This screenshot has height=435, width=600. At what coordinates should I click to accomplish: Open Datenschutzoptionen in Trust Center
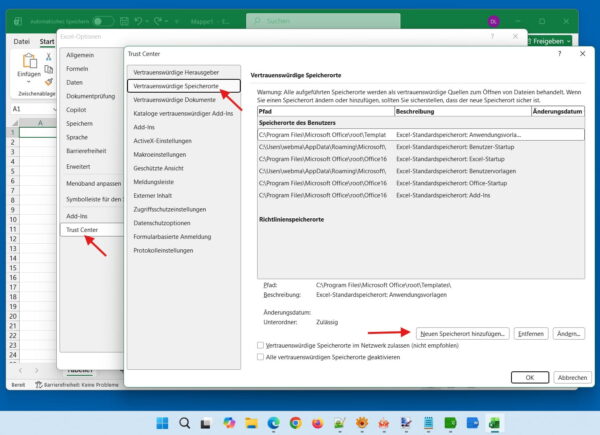pos(184,223)
